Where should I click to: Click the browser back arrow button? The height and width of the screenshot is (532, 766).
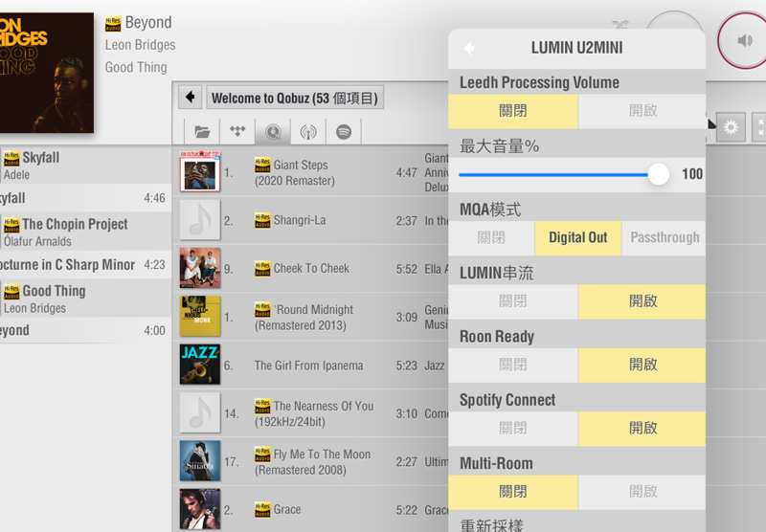pos(190,98)
